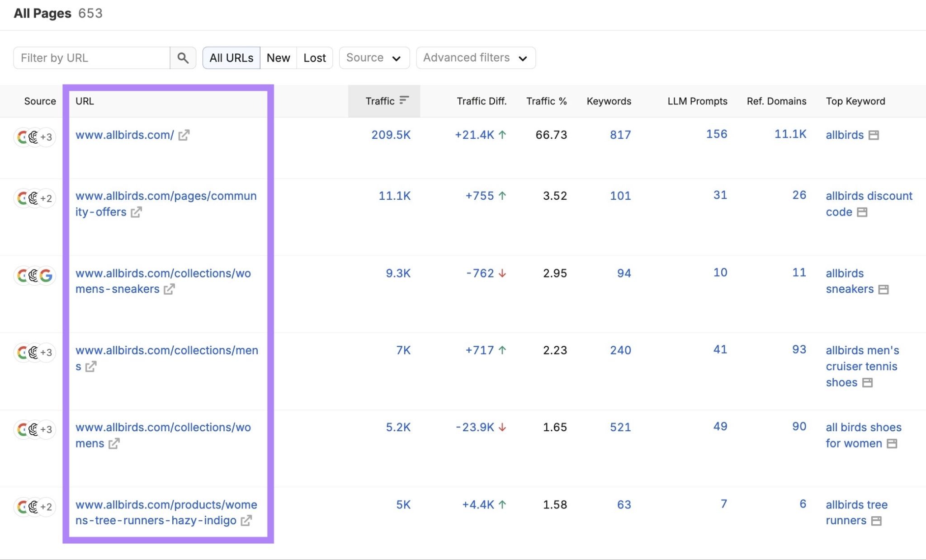Image resolution: width=926 pixels, height=560 pixels.
Task: Click the 817 keywords value
Action: coord(620,135)
